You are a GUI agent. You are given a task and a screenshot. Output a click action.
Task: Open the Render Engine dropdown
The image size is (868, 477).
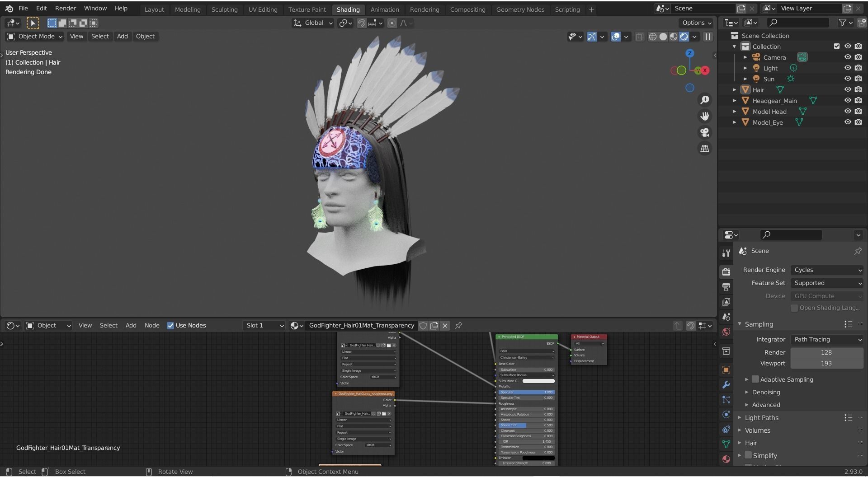[x=827, y=270]
